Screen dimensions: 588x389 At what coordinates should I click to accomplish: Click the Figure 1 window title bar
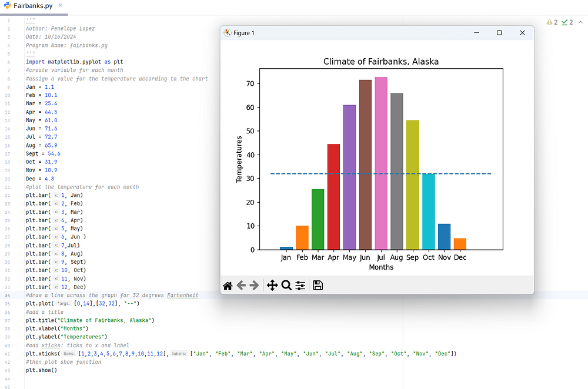pyautogui.click(x=345, y=33)
